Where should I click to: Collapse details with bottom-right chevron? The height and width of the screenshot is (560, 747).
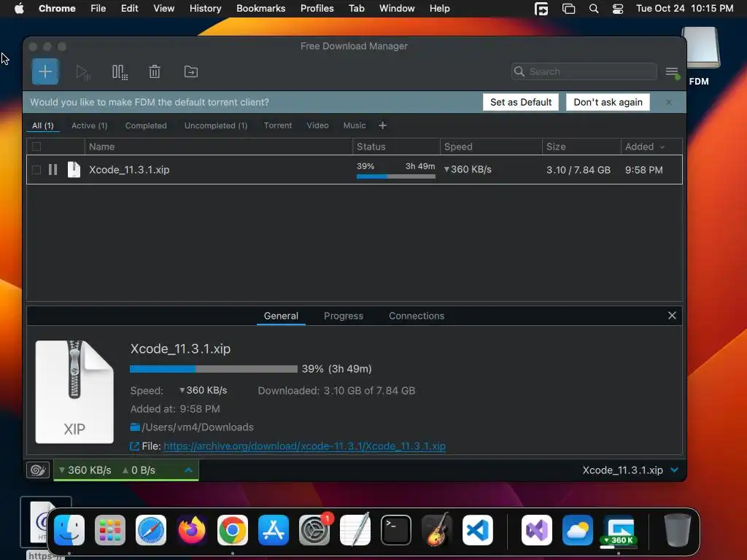click(x=675, y=470)
